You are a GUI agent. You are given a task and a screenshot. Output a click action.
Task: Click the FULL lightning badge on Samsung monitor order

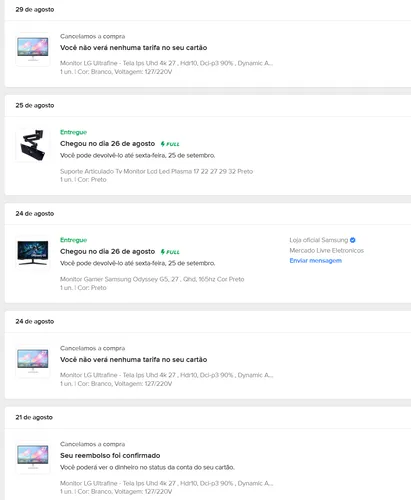pos(170,252)
